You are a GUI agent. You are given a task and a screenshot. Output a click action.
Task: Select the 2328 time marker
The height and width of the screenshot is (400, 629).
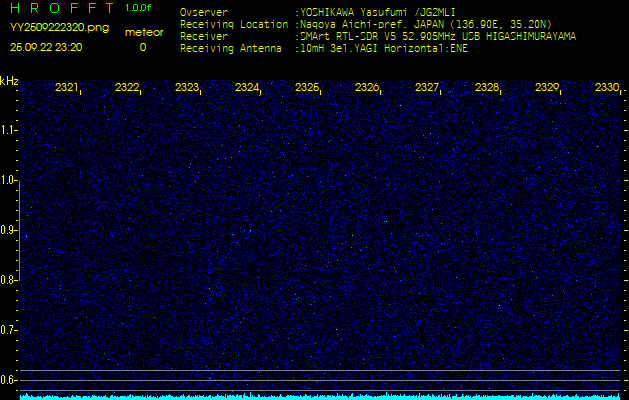(x=487, y=88)
